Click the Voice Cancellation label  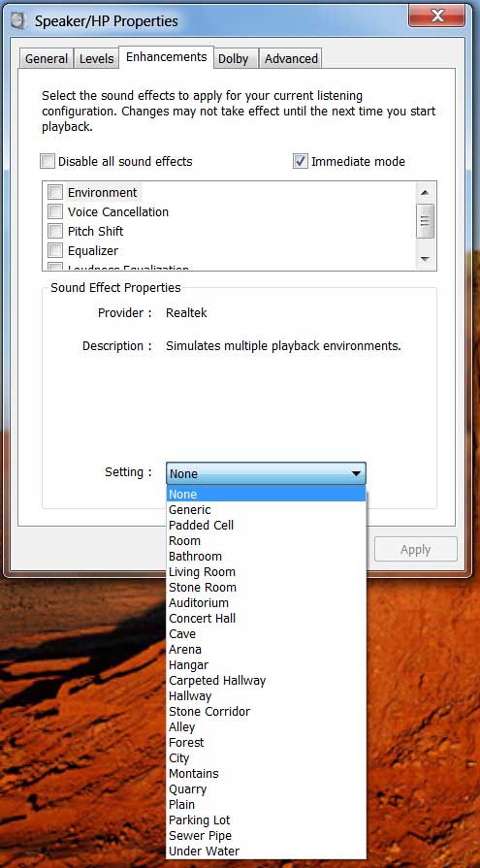point(118,212)
